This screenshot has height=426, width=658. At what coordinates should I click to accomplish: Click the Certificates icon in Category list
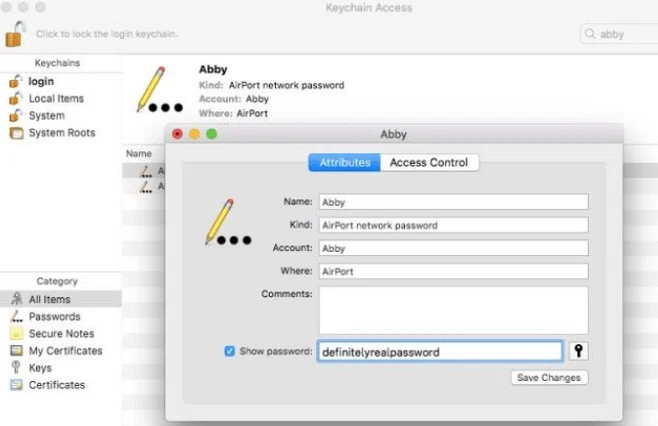pyautogui.click(x=16, y=384)
